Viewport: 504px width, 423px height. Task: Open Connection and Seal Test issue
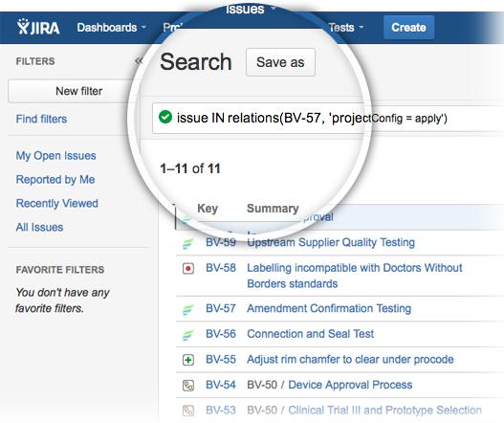click(x=310, y=334)
